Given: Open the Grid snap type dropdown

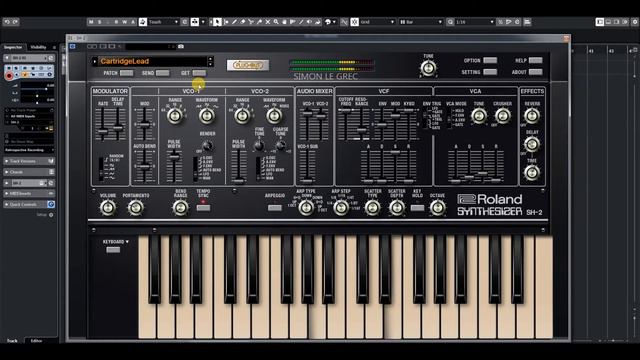Looking at the screenshot, I should (x=377, y=22).
